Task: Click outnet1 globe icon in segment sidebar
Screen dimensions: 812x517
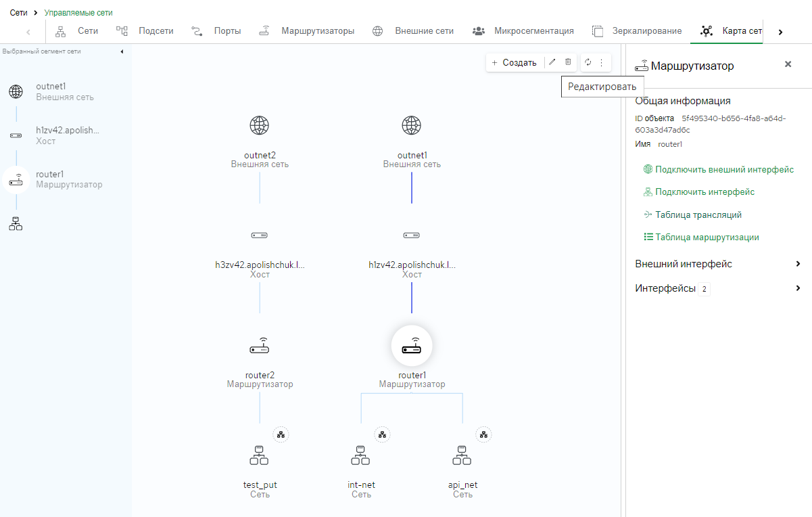Action: (x=16, y=91)
